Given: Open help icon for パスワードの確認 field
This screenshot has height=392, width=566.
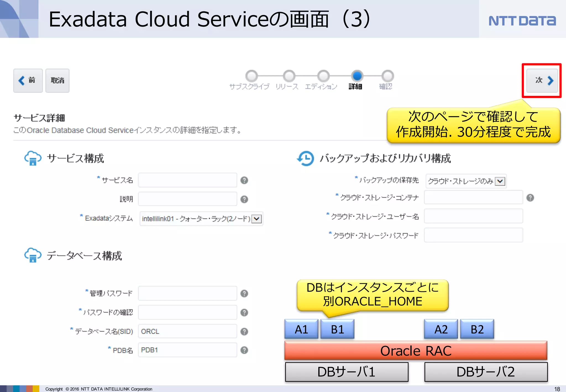Looking at the screenshot, I should (x=244, y=313).
